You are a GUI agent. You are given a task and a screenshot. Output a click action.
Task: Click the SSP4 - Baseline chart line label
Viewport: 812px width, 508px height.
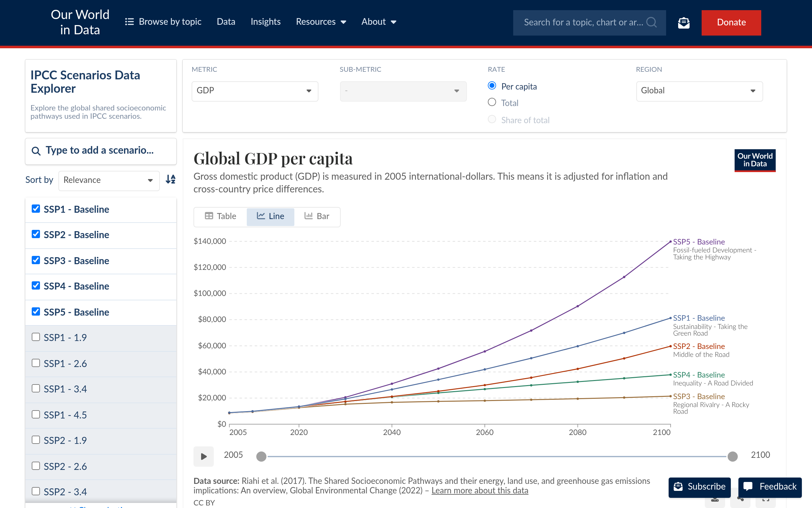699,375
